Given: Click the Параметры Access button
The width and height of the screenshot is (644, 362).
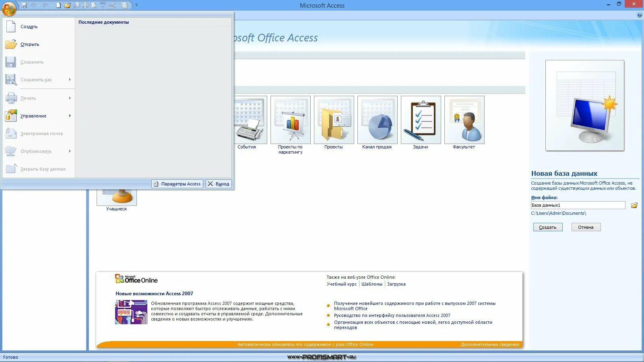Looking at the screenshot, I should (177, 184).
